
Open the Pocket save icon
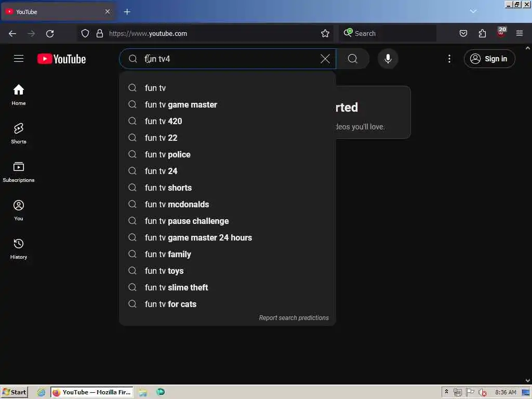pyautogui.click(x=463, y=33)
